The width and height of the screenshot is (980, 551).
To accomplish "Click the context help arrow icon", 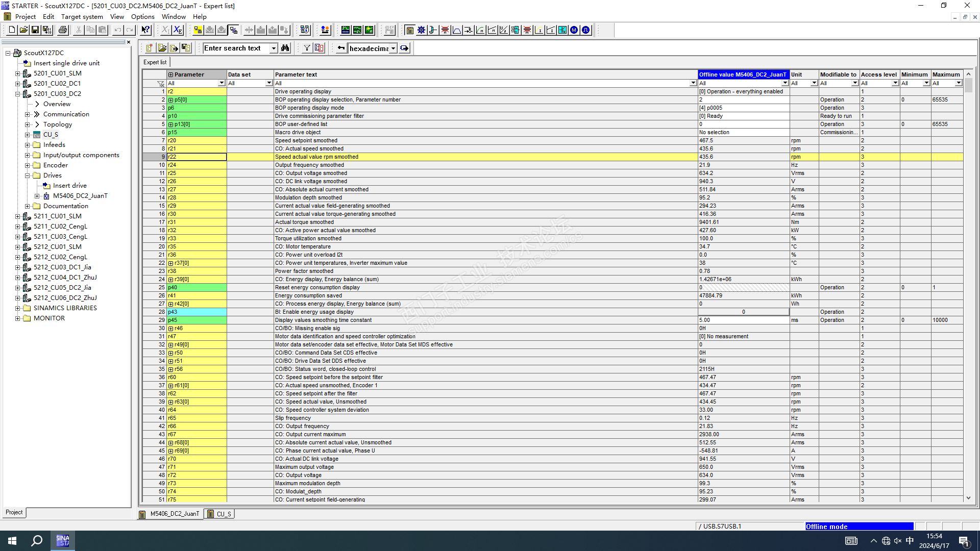I will coord(145,30).
